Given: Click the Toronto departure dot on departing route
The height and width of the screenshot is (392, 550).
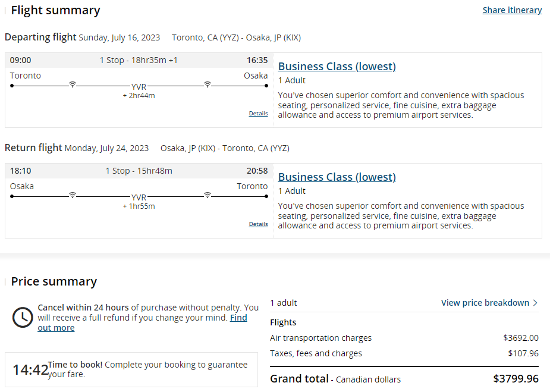Looking at the screenshot, I should click(12, 86).
